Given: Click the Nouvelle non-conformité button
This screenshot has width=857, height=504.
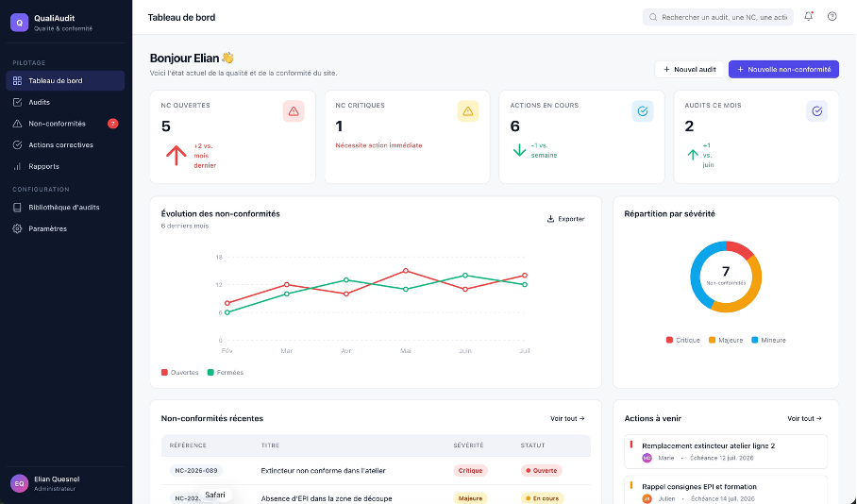Looking at the screenshot, I should (x=783, y=70).
